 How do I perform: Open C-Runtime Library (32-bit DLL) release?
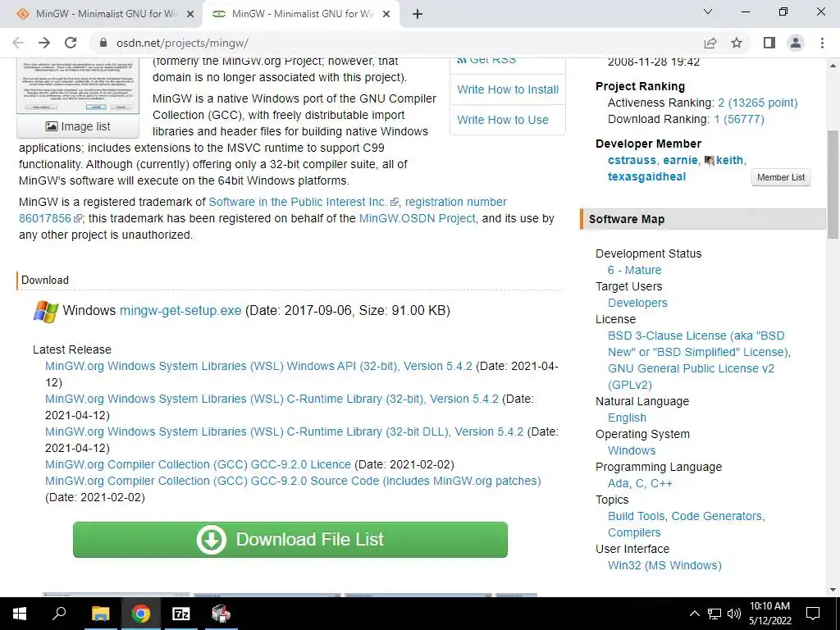coord(284,431)
